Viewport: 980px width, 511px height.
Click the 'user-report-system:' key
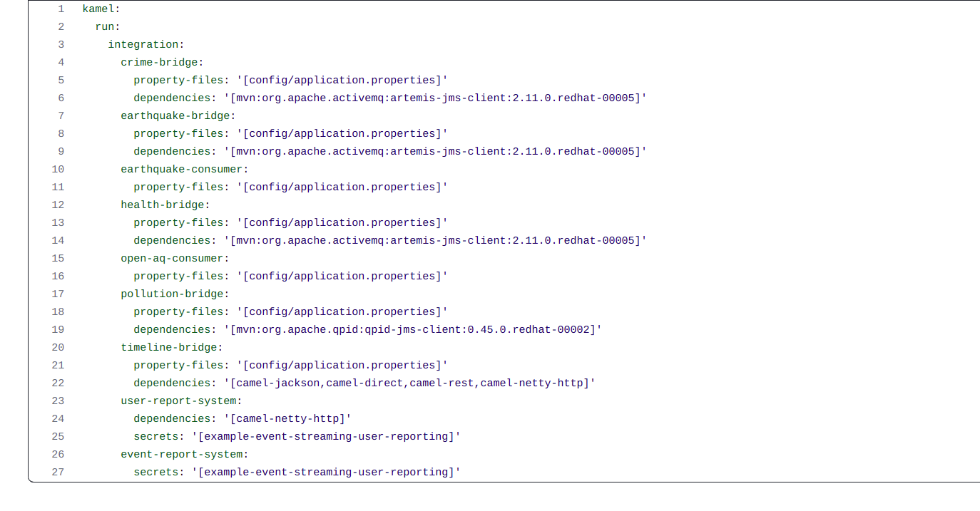pyautogui.click(x=181, y=401)
